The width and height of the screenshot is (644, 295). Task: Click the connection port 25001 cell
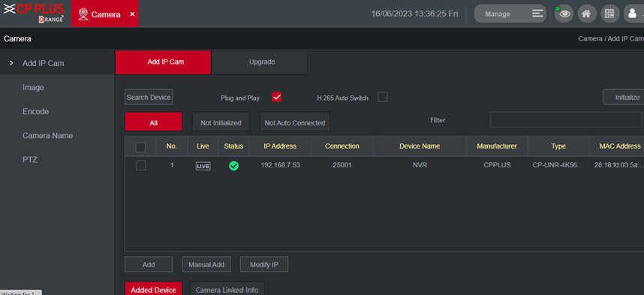[342, 165]
